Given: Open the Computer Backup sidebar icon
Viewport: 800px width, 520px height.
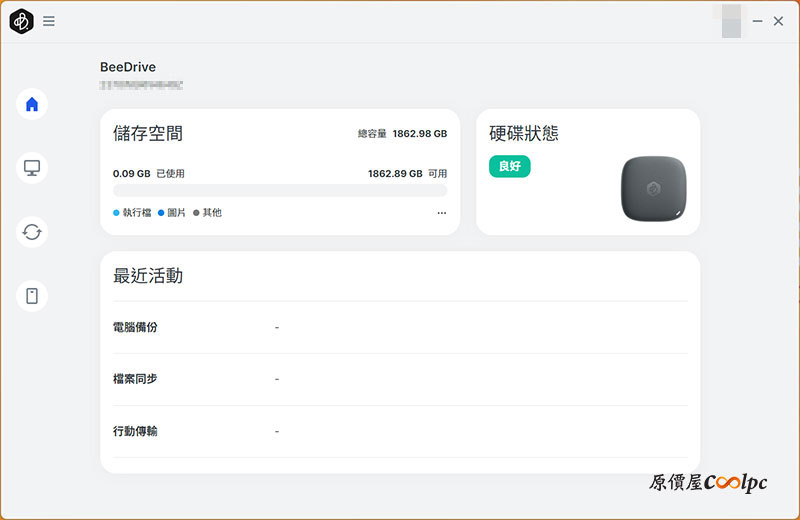Looking at the screenshot, I should (x=32, y=168).
